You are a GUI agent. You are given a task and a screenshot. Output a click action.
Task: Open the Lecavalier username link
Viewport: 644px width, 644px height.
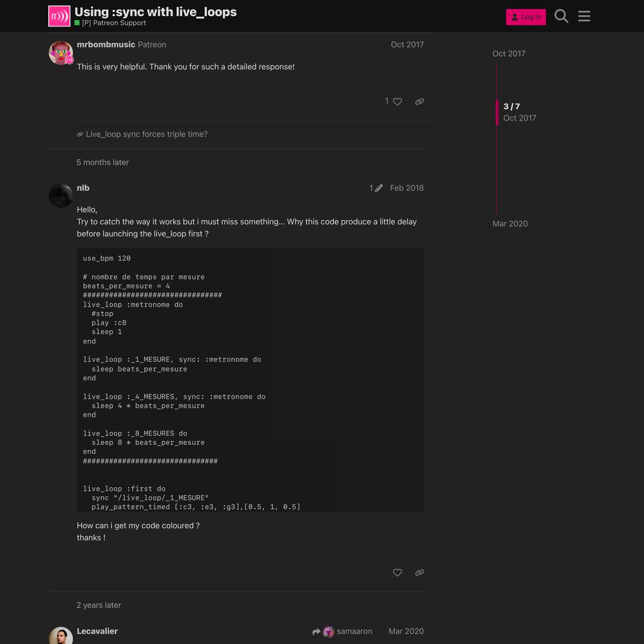click(x=97, y=631)
